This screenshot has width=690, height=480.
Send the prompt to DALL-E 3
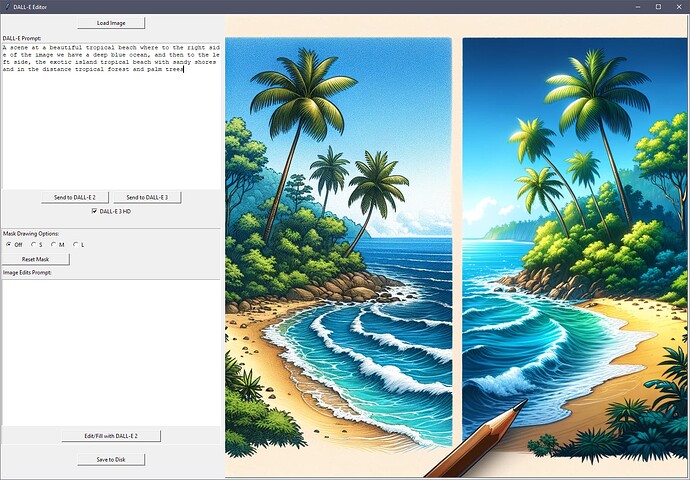[x=147, y=197]
